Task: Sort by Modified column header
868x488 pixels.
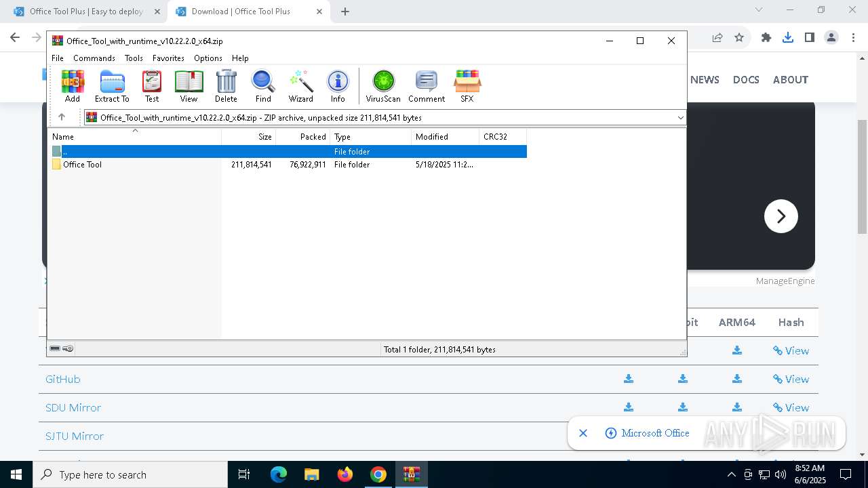Action: (x=446, y=137)
